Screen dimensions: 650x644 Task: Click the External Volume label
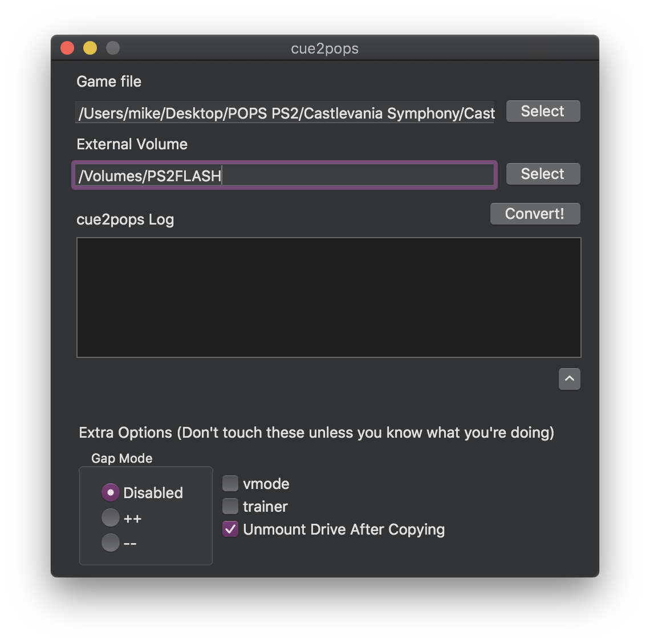[132, 144]
